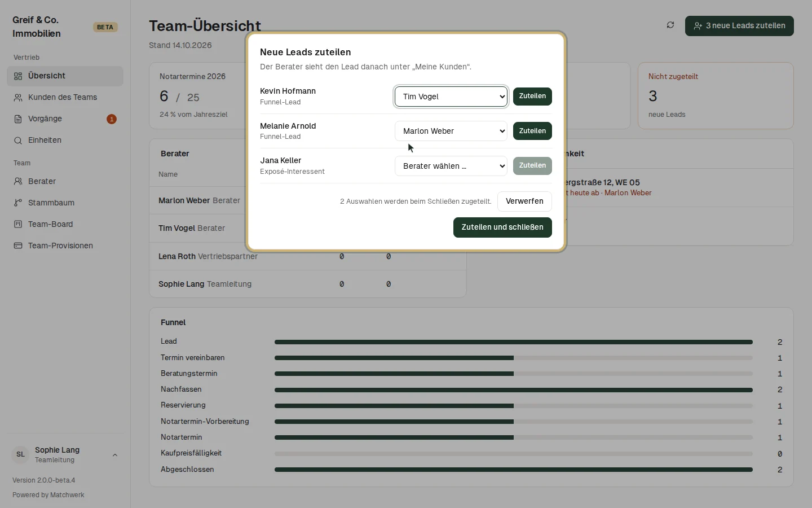Click the Einheiten search icon
812x508 pixels.
click(x=18, y=141)
